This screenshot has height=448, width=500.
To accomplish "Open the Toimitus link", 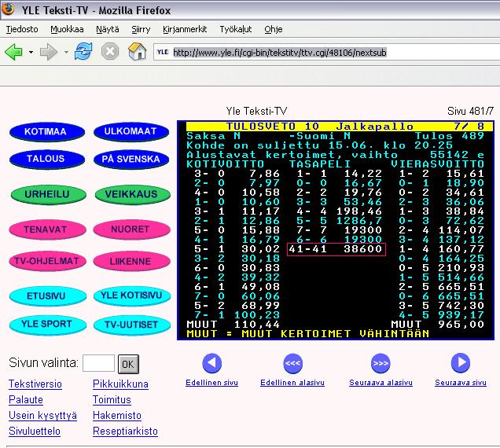I will (112, 399).
